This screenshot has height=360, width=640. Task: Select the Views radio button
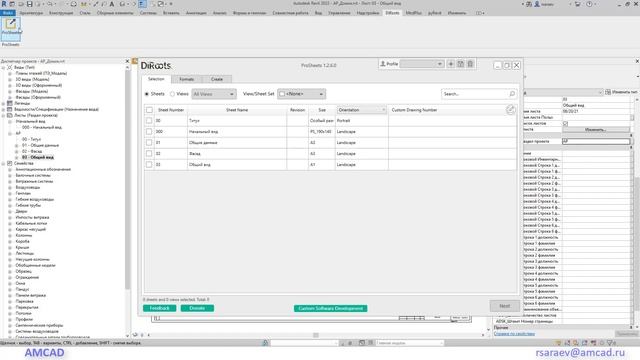pyautogui.click(x=172, y=94)
